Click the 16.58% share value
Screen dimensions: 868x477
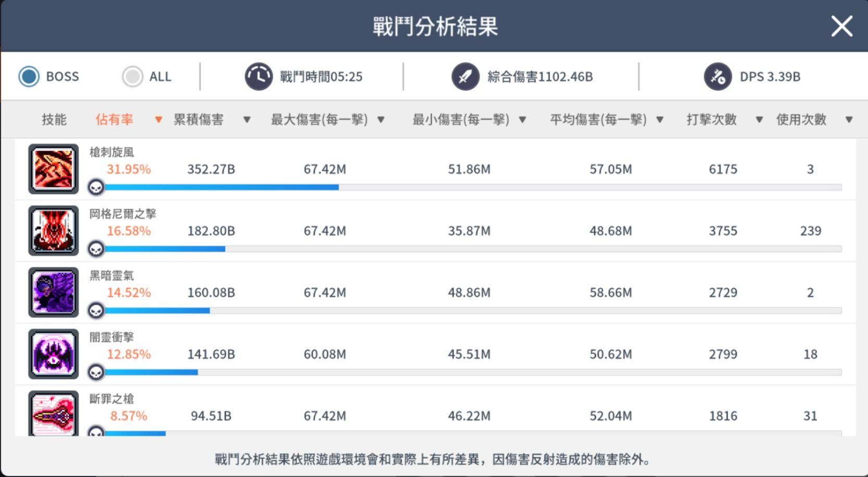click(129, 230)
